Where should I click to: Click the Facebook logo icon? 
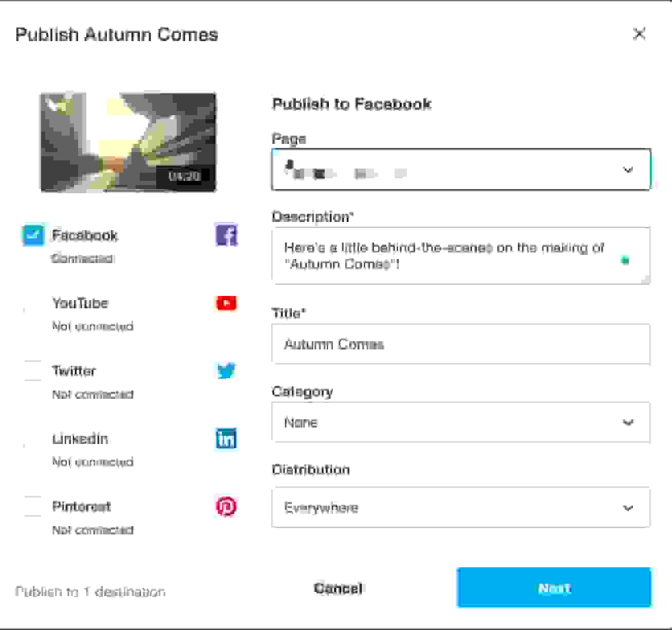pos(226,235)
